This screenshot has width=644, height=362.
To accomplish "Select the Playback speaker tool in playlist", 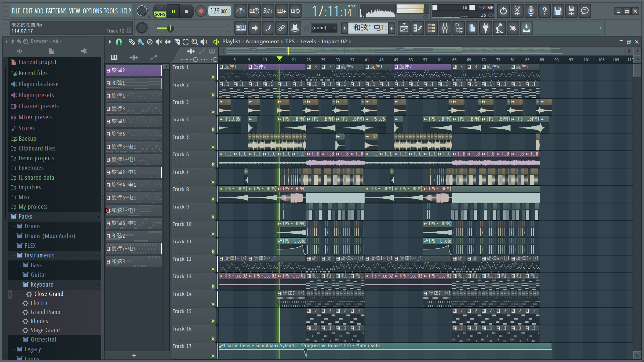I will pyautogui.click(x=204, y=42).
